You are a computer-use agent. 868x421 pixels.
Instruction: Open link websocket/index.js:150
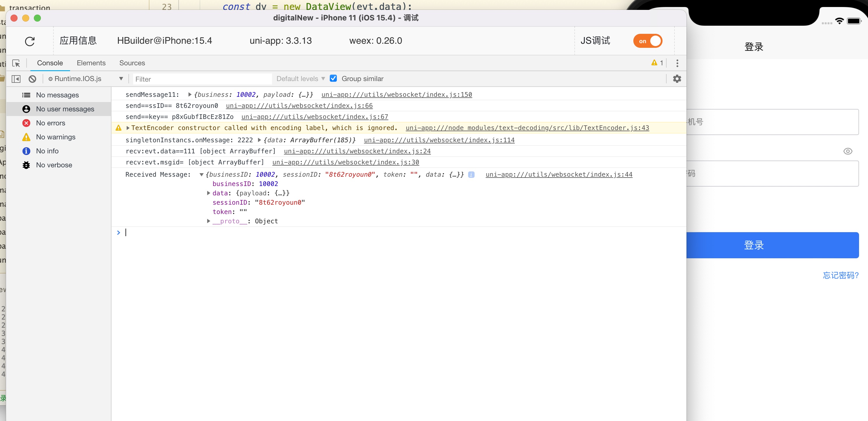[397, 94]
